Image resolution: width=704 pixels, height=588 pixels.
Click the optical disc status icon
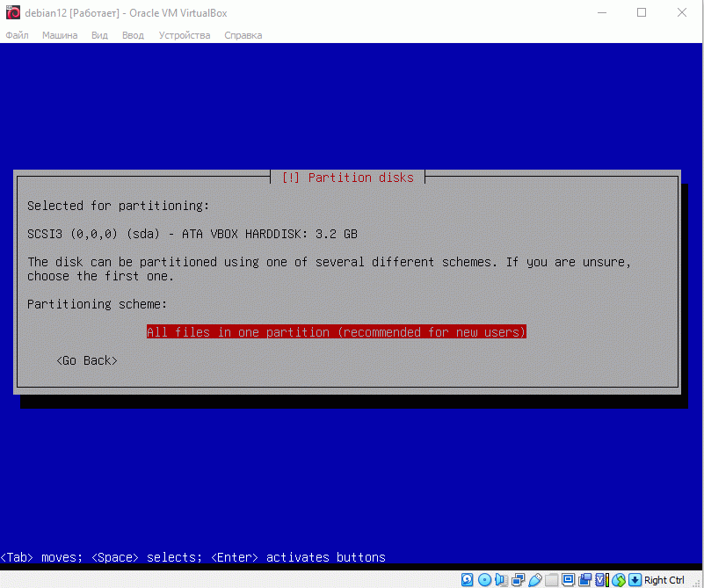(x=484, y=580)
